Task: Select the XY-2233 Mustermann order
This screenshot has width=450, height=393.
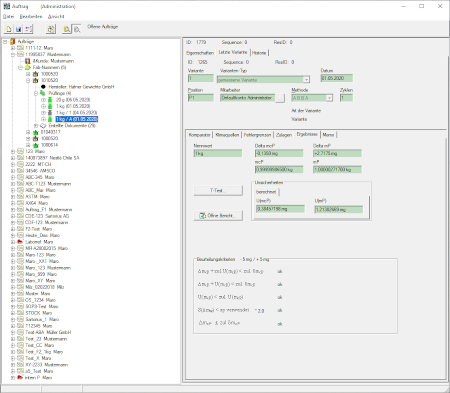Action: [x=47, y=365]
